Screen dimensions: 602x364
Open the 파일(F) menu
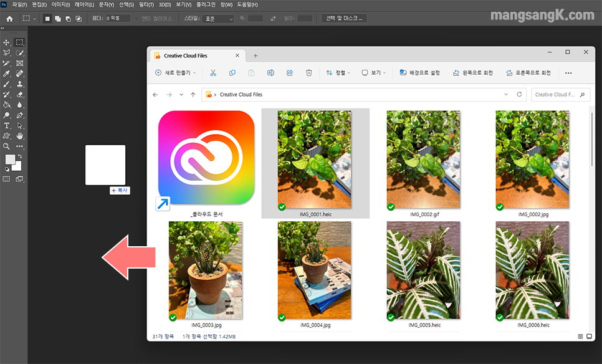point(19,4)
